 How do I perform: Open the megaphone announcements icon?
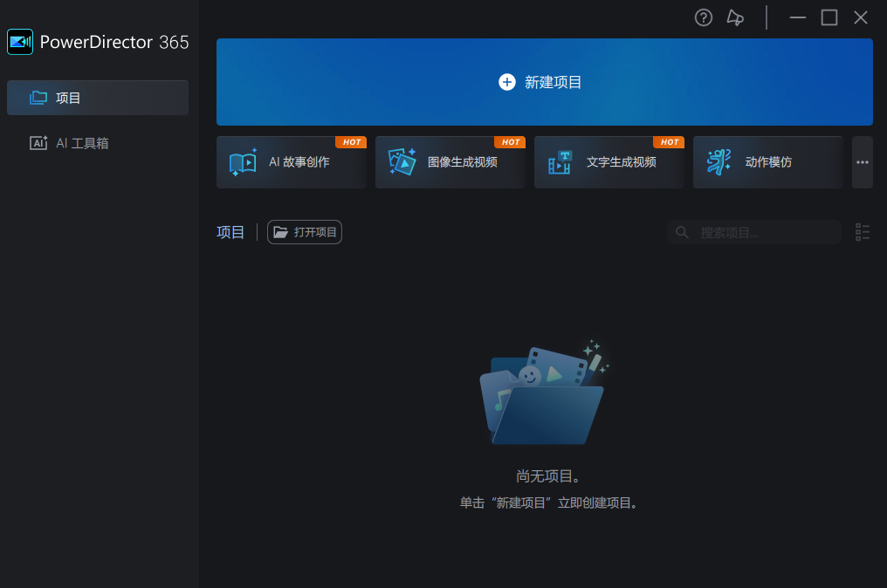(x=735, y=17)
